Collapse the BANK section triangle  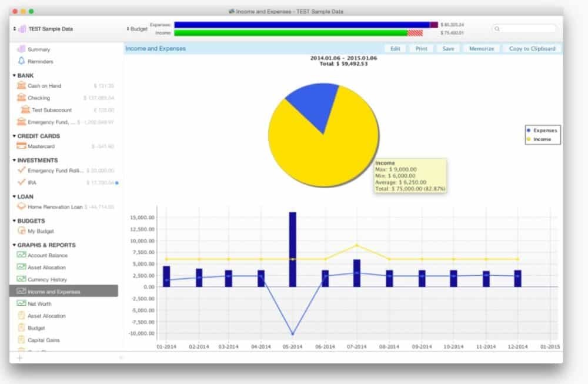[x=14, y=76]
